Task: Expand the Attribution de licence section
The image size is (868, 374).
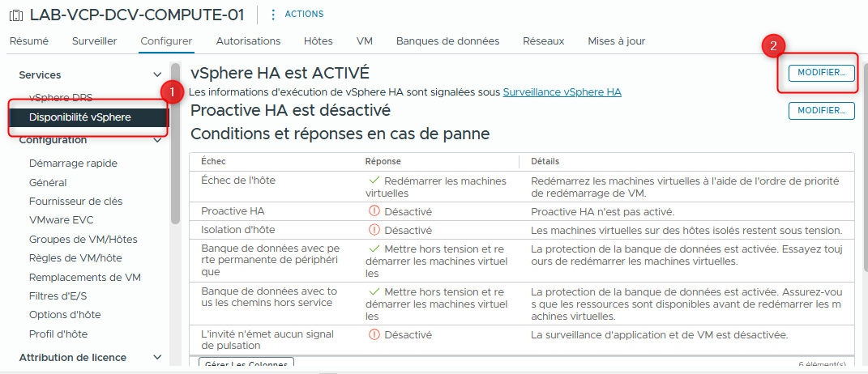Action: (x=157, y=358)
